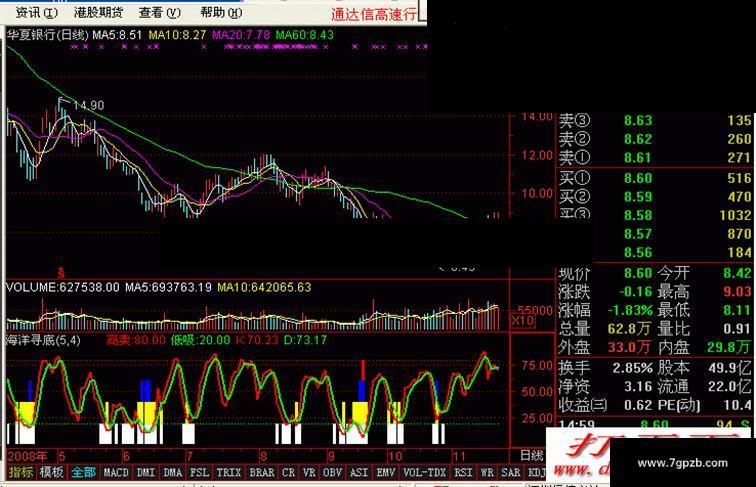Click the 卖② price 8.62
This screenshot has height=487, width=756.
638,139
